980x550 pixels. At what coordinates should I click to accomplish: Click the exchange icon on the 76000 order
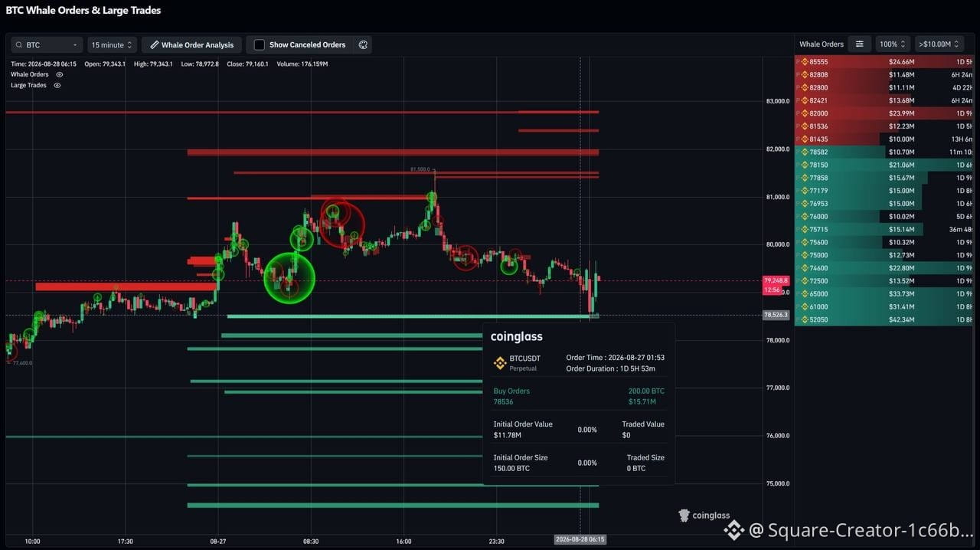pos(805,217)
